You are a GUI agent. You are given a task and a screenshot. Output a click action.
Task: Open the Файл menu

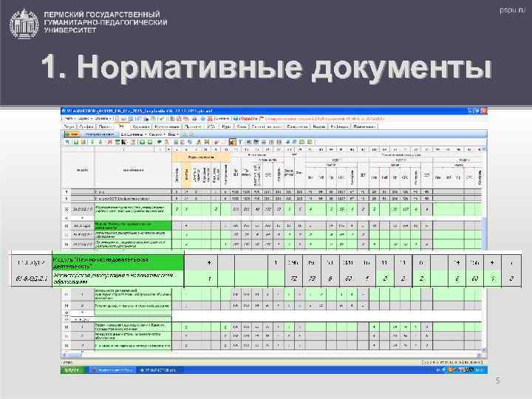[x=69, y=119]
